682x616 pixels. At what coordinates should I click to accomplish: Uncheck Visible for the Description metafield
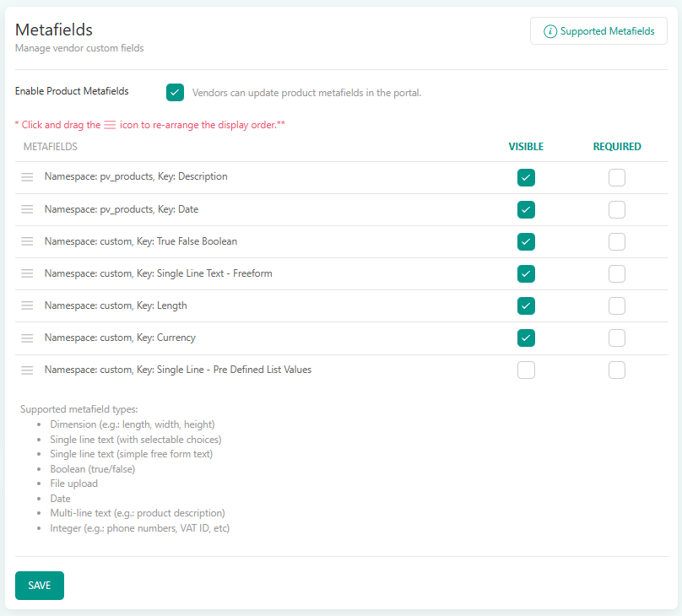click(526, 177)
